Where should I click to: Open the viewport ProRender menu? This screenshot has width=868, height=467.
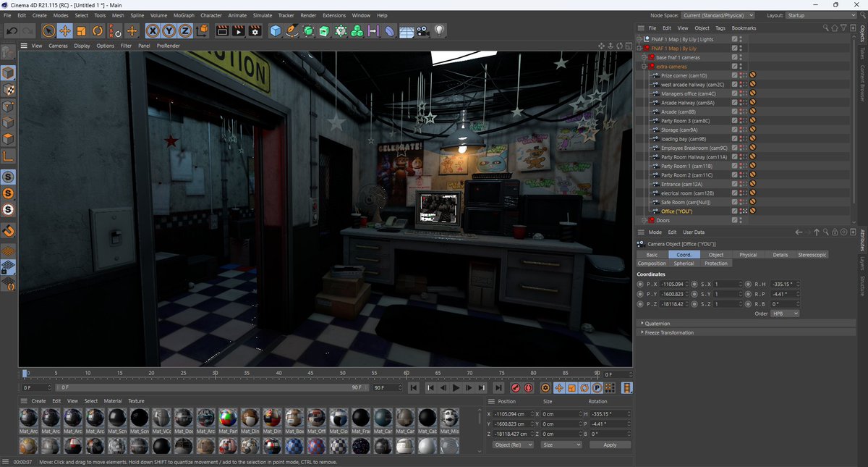pyautogui.click(x=169, y=46)
